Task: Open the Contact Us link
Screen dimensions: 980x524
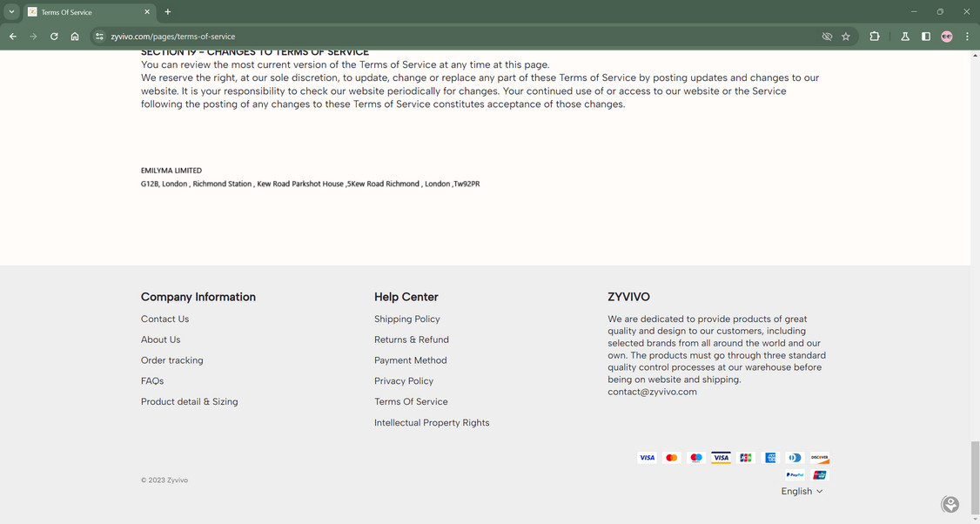Action: (165, 319)
